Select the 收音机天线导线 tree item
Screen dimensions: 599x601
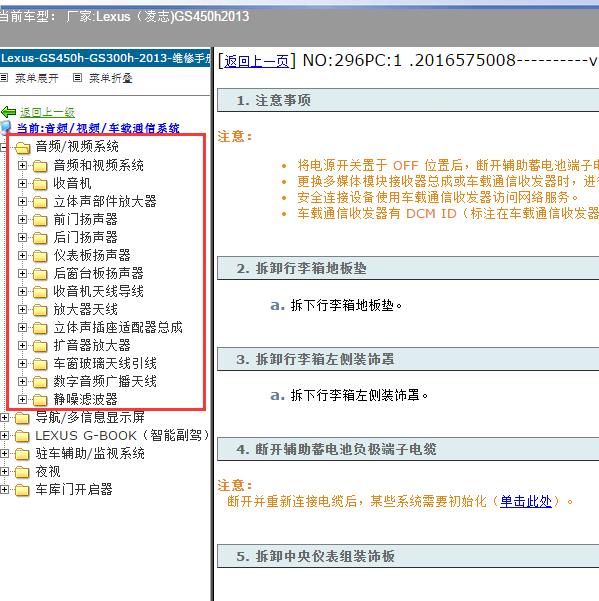[98, 291]
